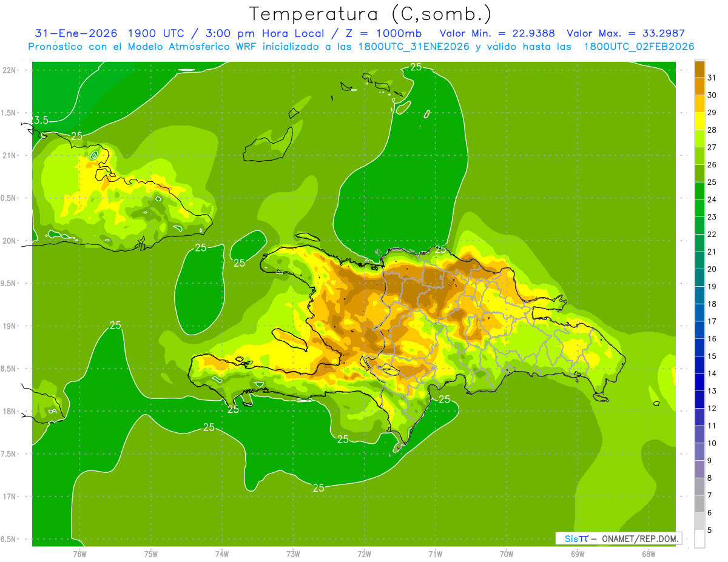Select the green swatch between legend values 24 and 25
Screen dimensions: 728x562
[x=699, y=190]
